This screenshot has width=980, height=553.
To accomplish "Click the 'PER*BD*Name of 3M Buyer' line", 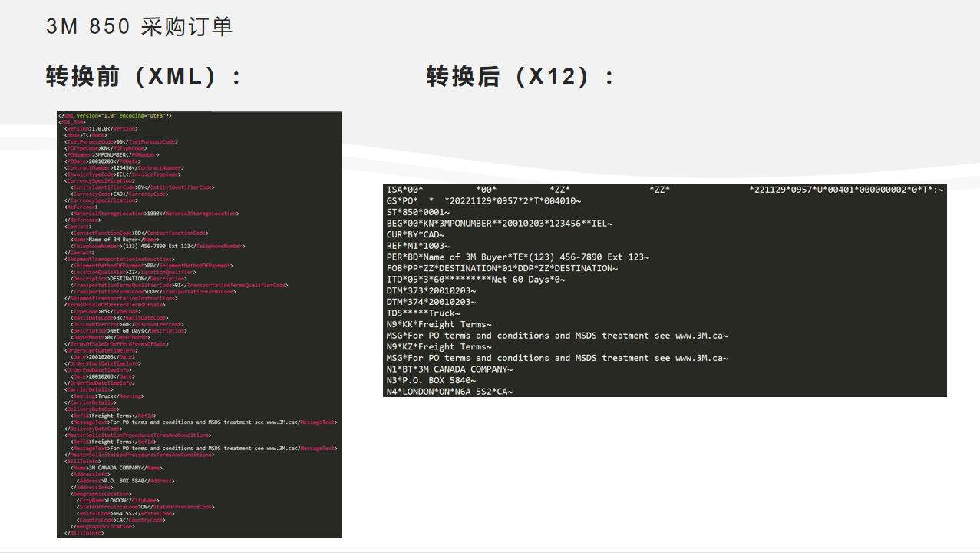I will 518,257.
